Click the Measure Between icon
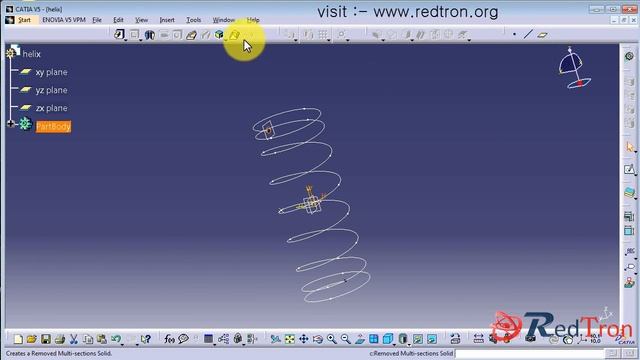The width and height of the screenshot is (640, 360). click(478, 339)
